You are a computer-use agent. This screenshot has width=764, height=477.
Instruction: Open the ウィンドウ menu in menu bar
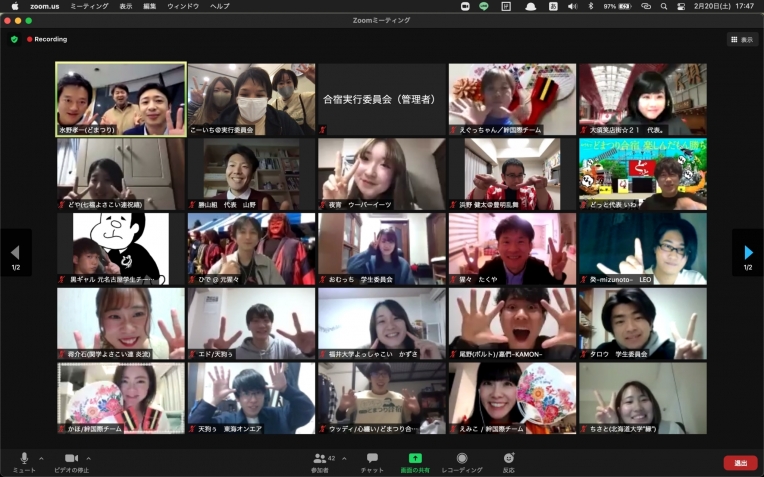pos(183,6)
